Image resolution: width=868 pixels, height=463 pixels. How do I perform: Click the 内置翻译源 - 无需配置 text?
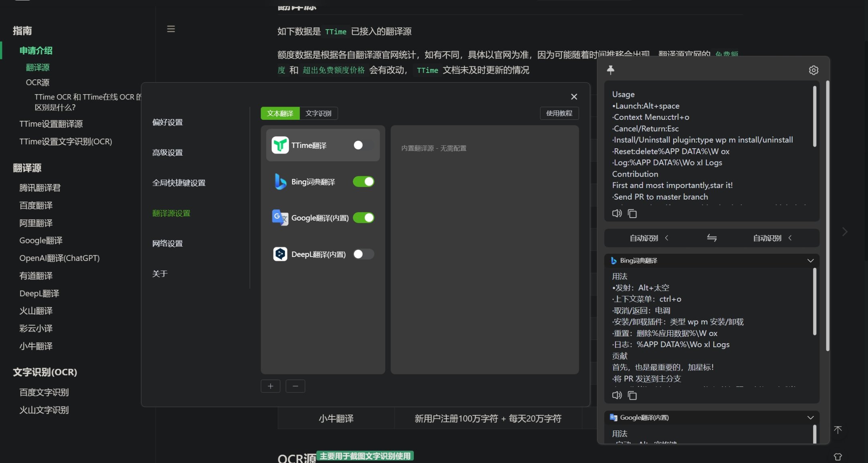pyautogui.click(x=434, y=148)
